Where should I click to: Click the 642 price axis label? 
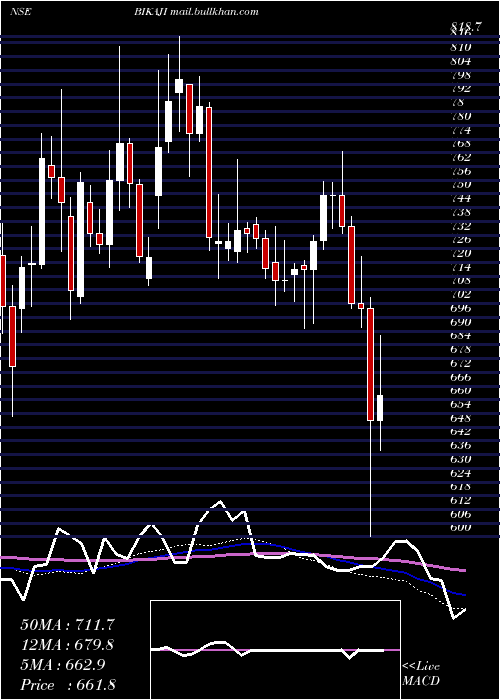[462, 431]
